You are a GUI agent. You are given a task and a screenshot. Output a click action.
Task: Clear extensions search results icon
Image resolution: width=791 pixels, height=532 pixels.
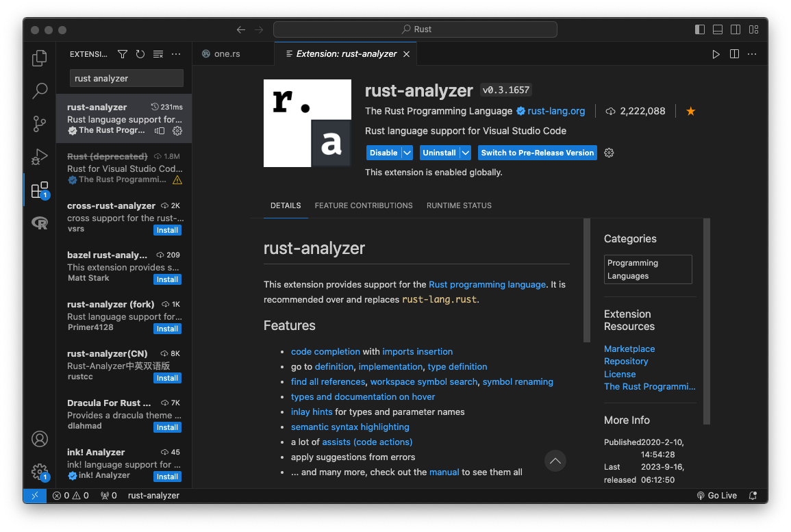[x=158, y=54]
